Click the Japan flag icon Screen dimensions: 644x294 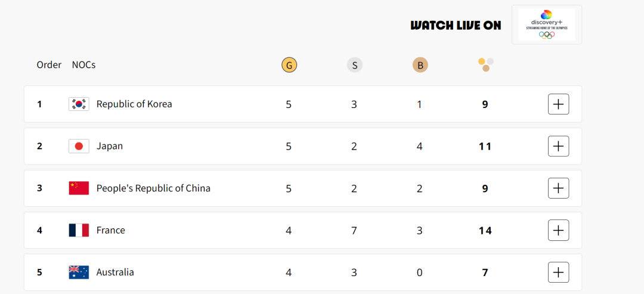(x=79, y=146)
